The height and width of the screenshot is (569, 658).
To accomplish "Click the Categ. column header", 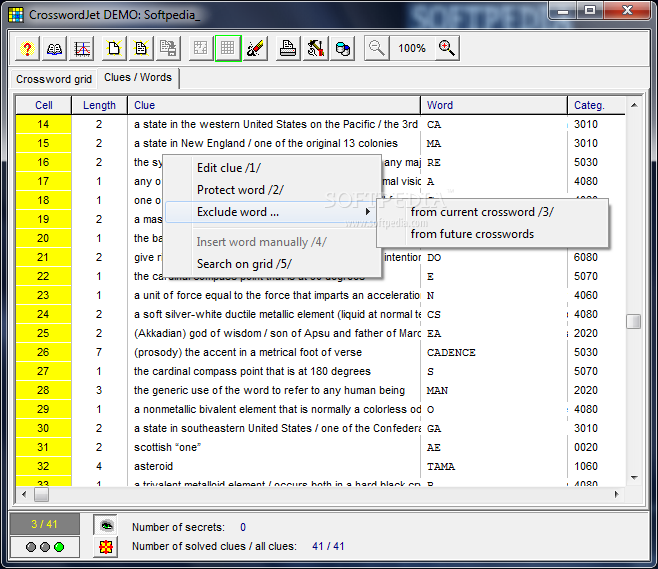I will click(x=596, y=105).
